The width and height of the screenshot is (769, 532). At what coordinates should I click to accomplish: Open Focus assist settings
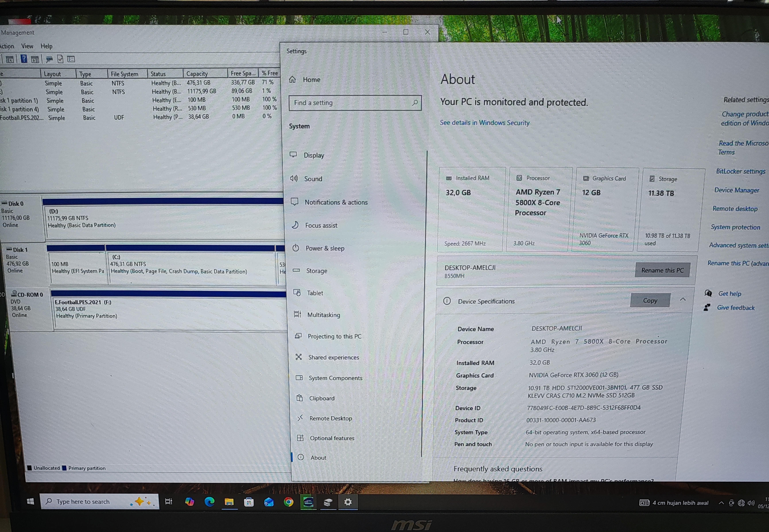pyautogui.click(x=315, y=225)
